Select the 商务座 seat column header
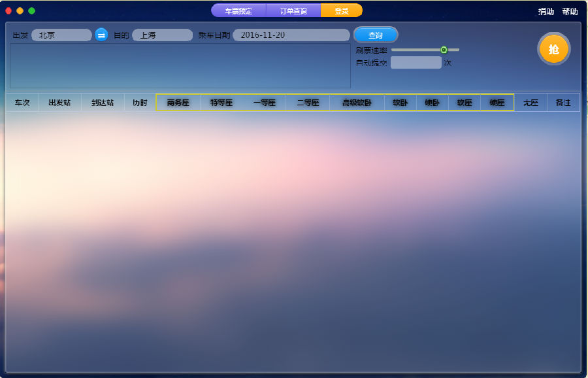588x378 pixels. (x=178, y=103)
